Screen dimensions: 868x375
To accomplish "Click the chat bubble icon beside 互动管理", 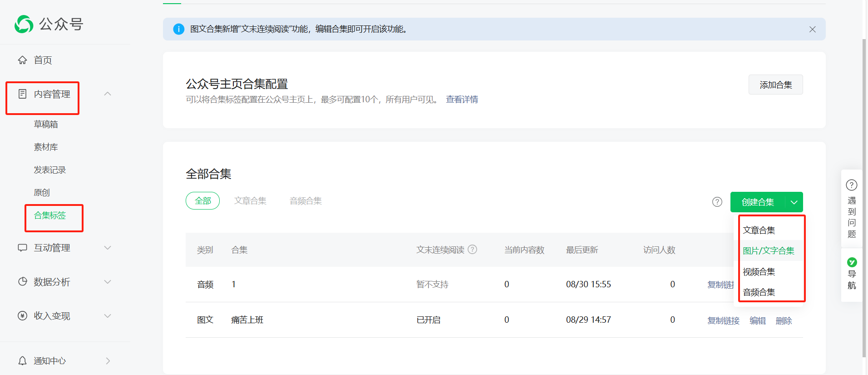I will point(22,248).
